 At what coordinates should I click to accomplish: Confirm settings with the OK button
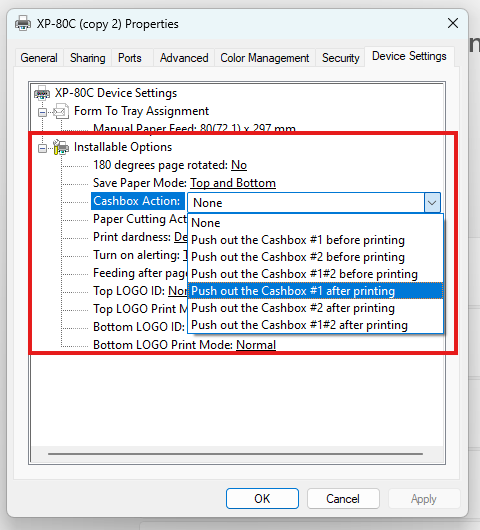click(x=262, y=499)
